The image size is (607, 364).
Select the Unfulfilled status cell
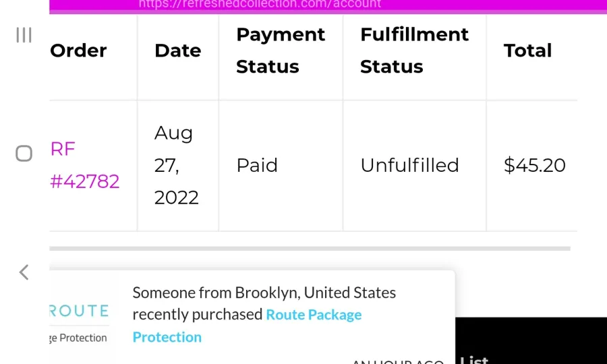click(409, 165)
